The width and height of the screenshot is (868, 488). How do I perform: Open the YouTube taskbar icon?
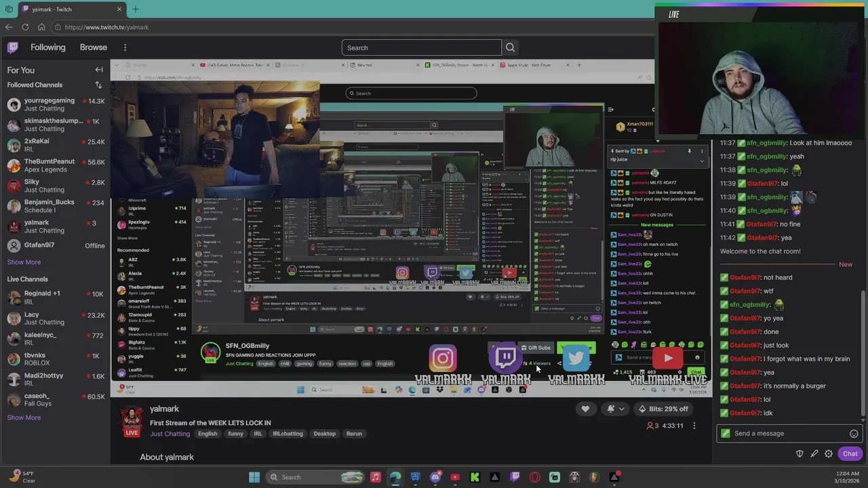(x=455, y=477)
